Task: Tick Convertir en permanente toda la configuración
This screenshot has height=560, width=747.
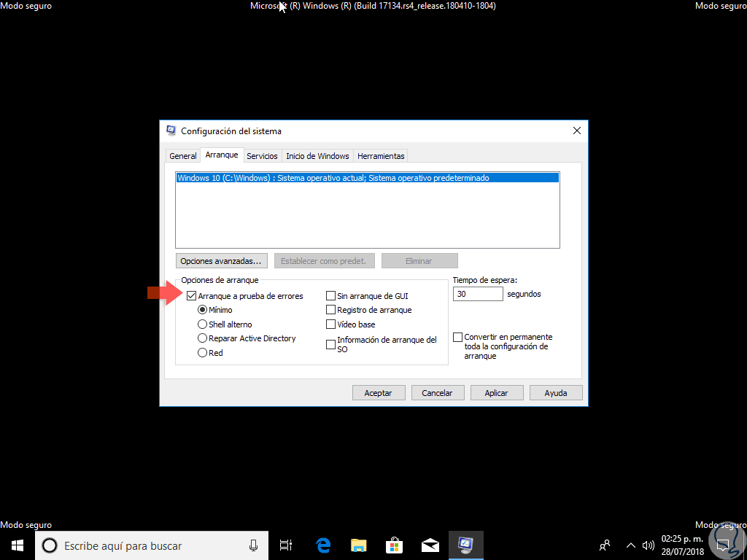Action: [457, 337]
